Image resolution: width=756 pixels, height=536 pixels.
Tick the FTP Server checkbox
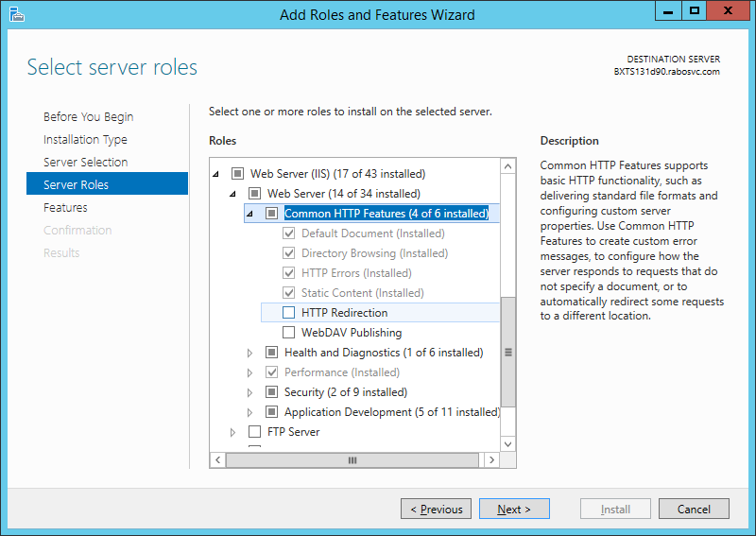tap(254, 431)
